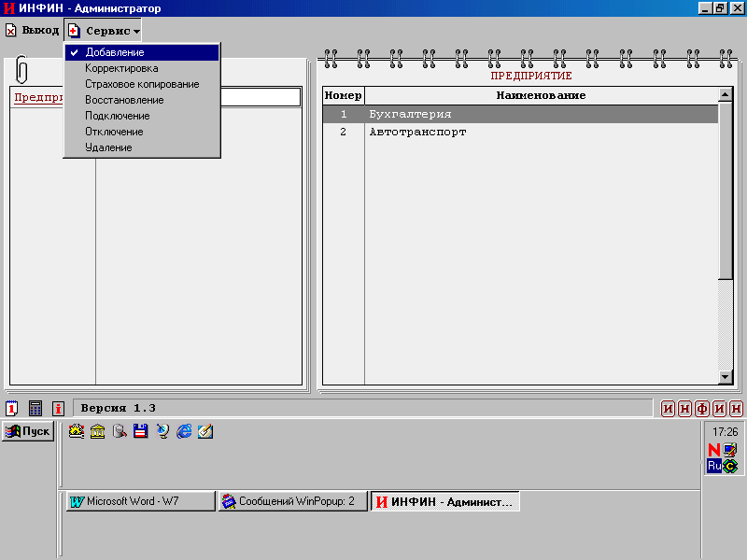Image resolution: width=747 pixels, height=560 pixels.
Task: Click the red N tray icon
Action: point(714,451)
